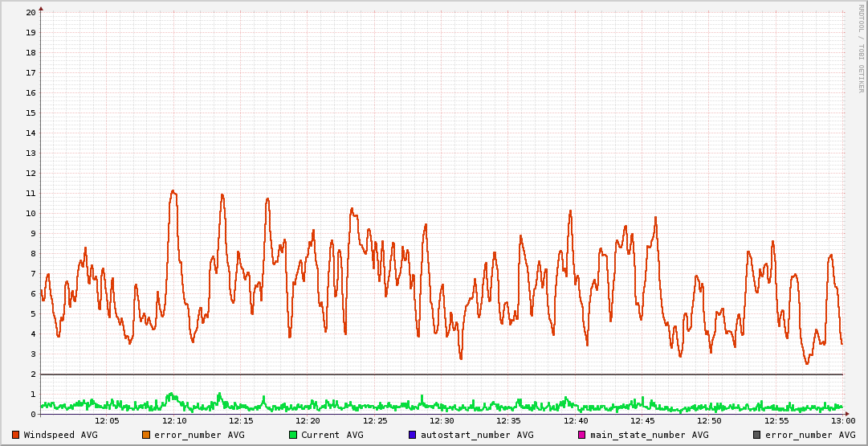Select the orange error_number legend square

tap(146, 435)
